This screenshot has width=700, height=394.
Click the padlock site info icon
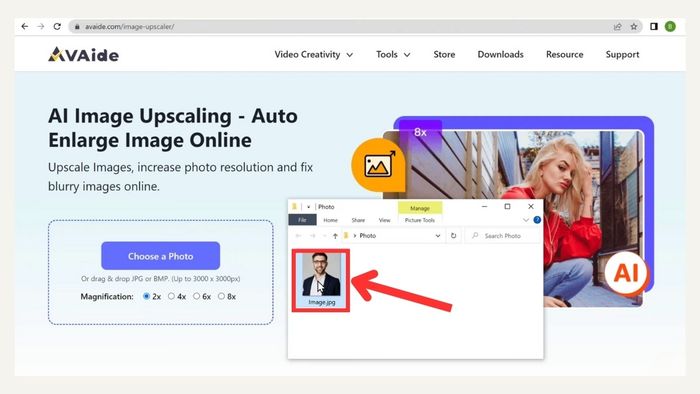click(x=77, y=27)
